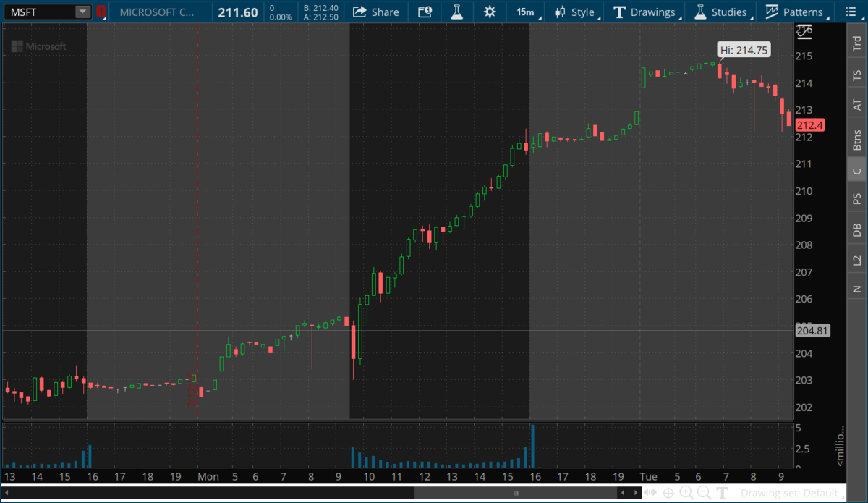The width and height of the screenshot is (868, 503).
Task: Click the scroll left arrow button
Action: coord(623,493)
